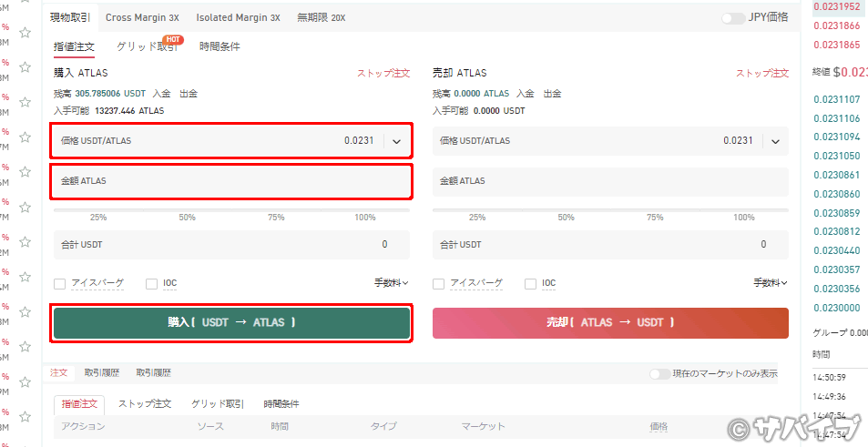
Task: Open Cross Margin 3X tab
Action: coord(142,17)
